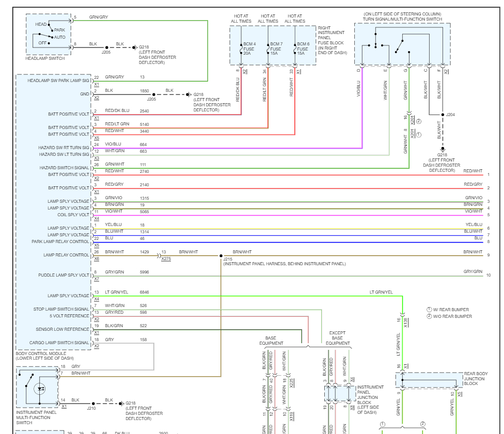Click the X275 connector symbol
Image resolution: width=504 pixels, height=434 pixels.
click(159, 256)
